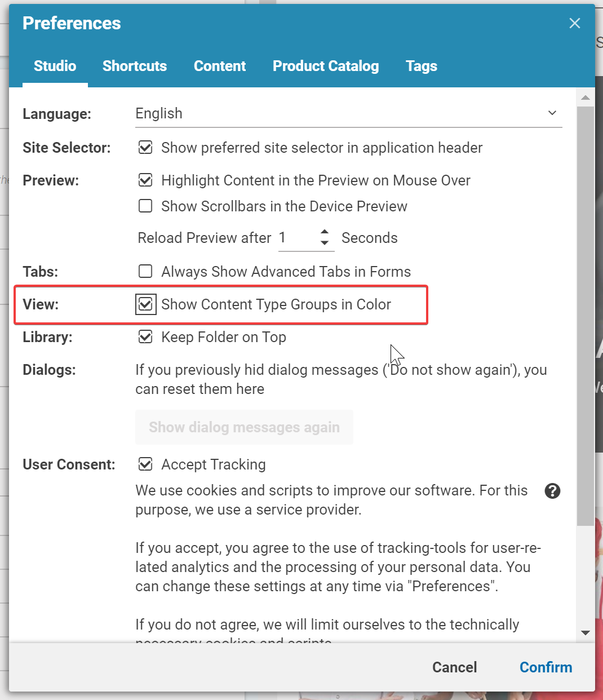This screenshot has width=603, height=700.
Task: Open the Product Catalog tab
Action: (326, 66)
